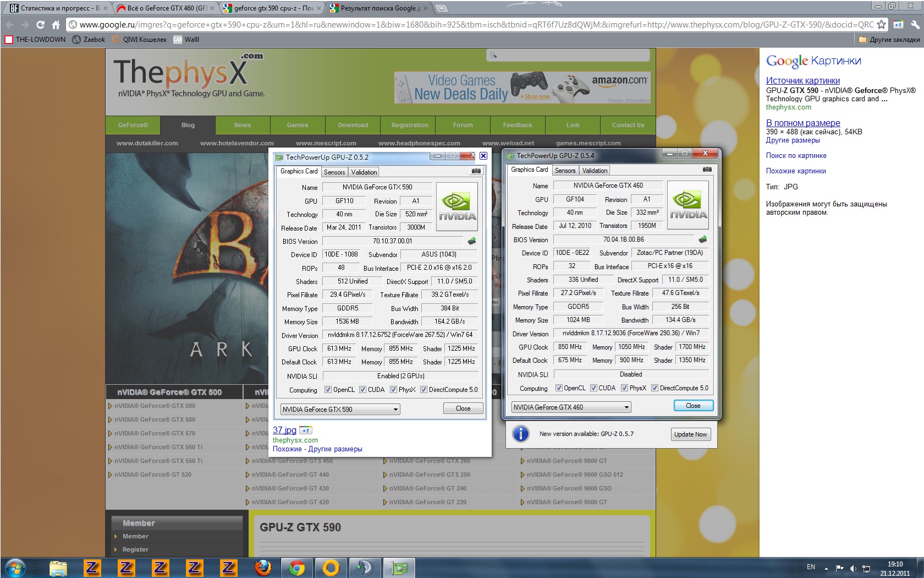Click the arrow beside nVIDIA GeForce GTX 590 in the site list
924x578 pixels.
point(110,406)
